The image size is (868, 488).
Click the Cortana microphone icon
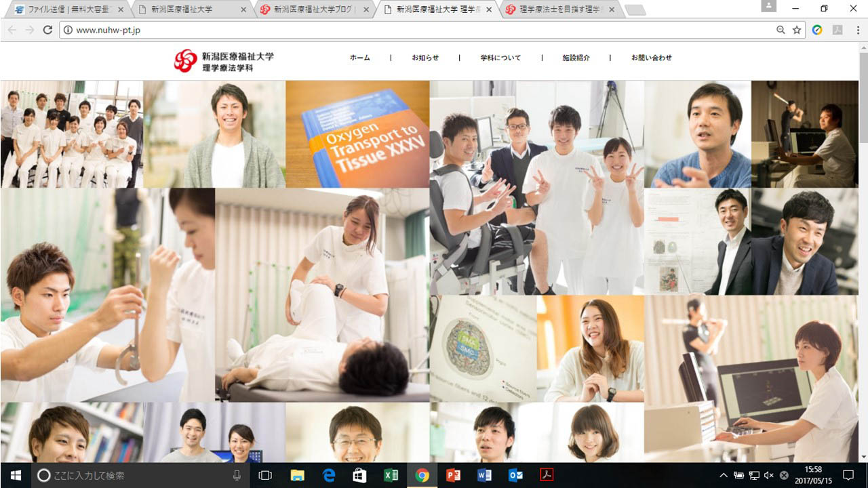[x=237, y=475]
